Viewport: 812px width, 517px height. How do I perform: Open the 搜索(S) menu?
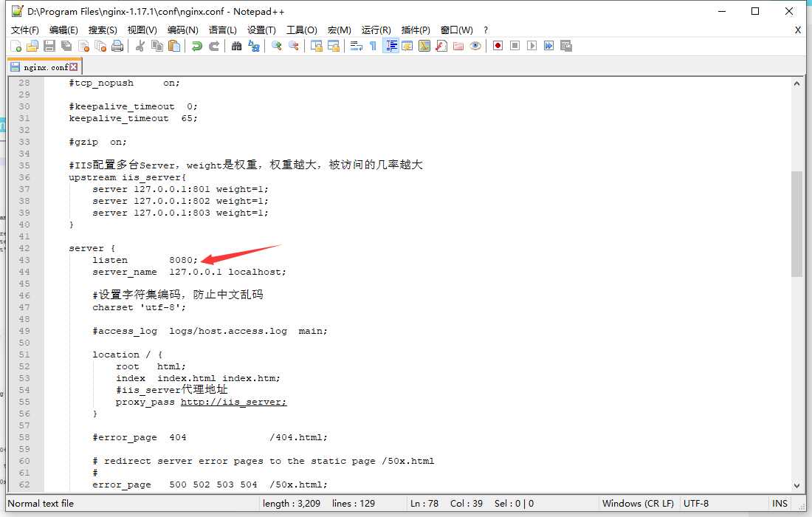pyautogui.click(x=103, y=30)
